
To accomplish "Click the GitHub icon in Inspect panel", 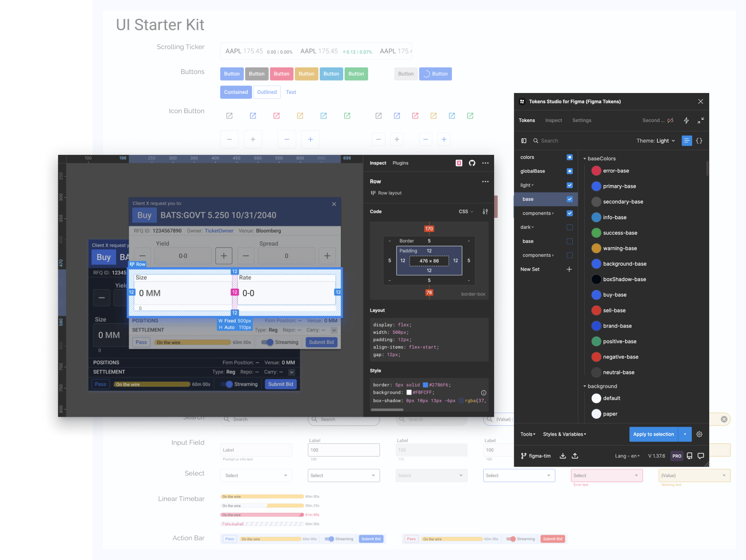I will pos(472,163).
